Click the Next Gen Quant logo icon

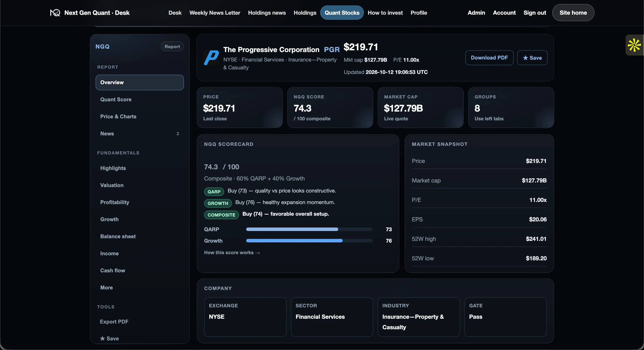pos(55,13)
